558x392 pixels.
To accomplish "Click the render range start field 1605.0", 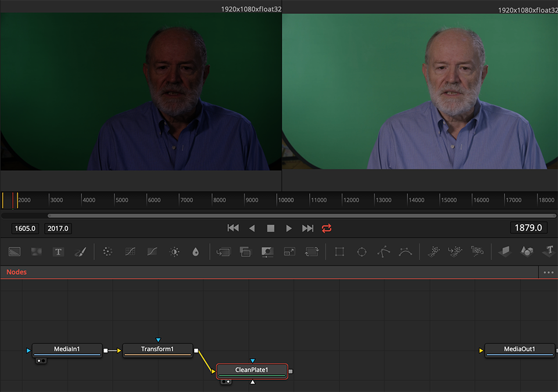I will point(25,228).
